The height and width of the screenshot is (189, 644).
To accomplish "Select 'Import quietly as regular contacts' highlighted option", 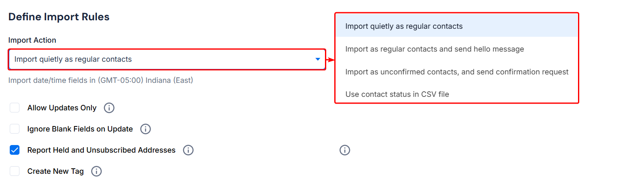I will coord(457,26).
